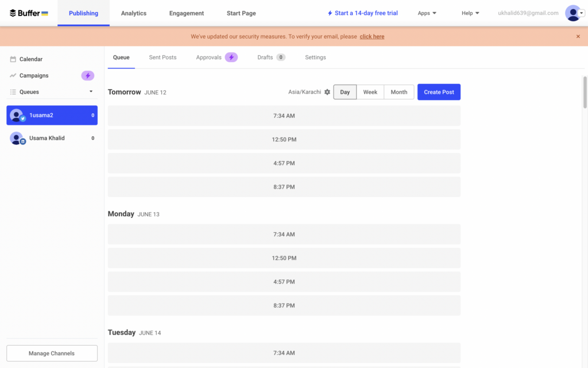Screen dimensions: 588x368
Task: Switch queue view to Day
Action: point(345,92)
